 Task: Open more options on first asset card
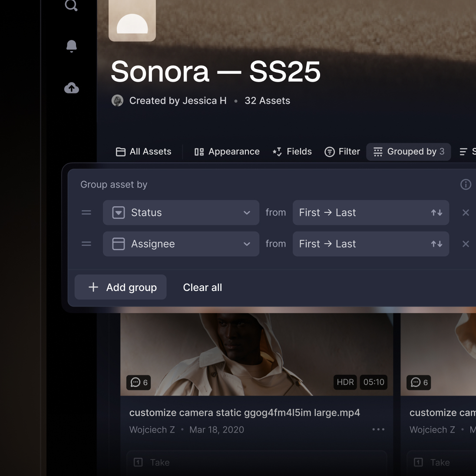(x=378, y=429)
